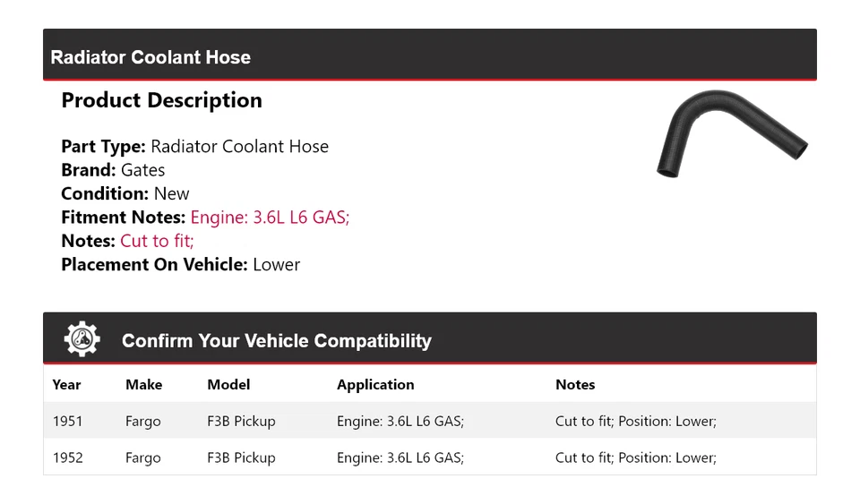Click the Notes column header
Viewport: 860px width, 504px height.
(x=575, y=385)
